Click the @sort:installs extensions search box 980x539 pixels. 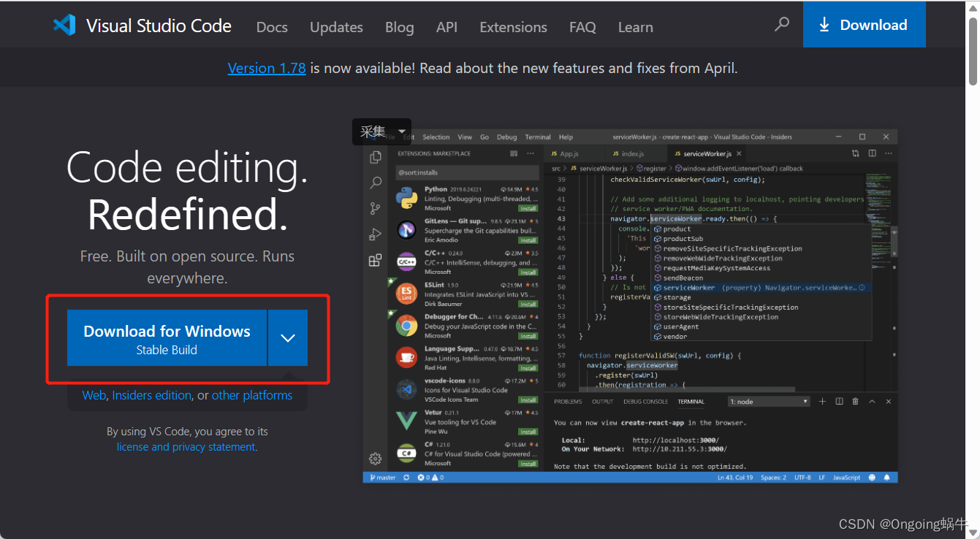(466, 173)
